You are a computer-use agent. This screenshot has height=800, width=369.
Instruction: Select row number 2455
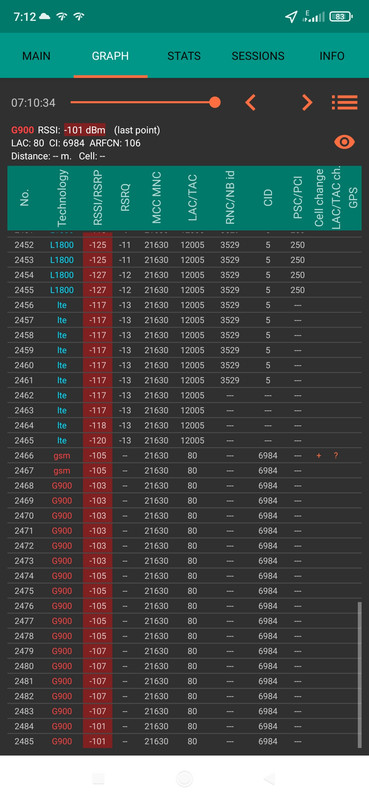[x=184, y=290]
